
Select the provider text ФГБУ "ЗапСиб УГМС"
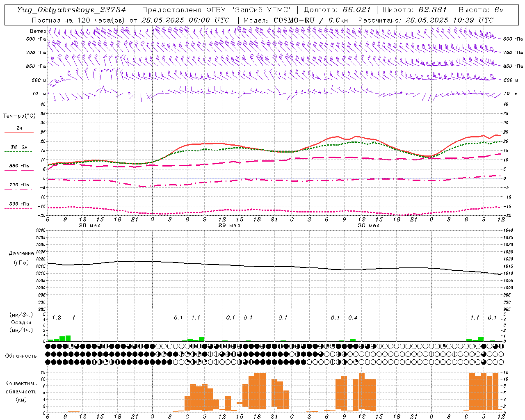pyautogui.click(x=250, y=10)
